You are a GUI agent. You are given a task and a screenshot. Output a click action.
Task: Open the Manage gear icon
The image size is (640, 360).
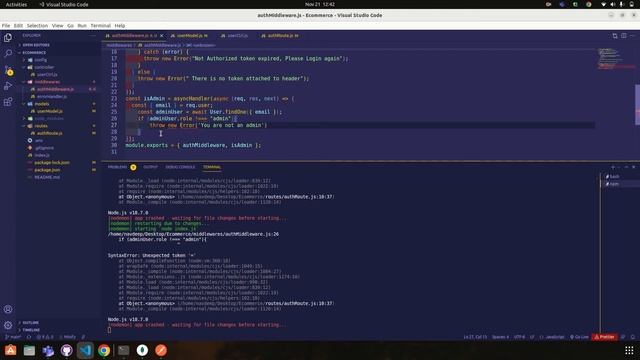[8, 325]
